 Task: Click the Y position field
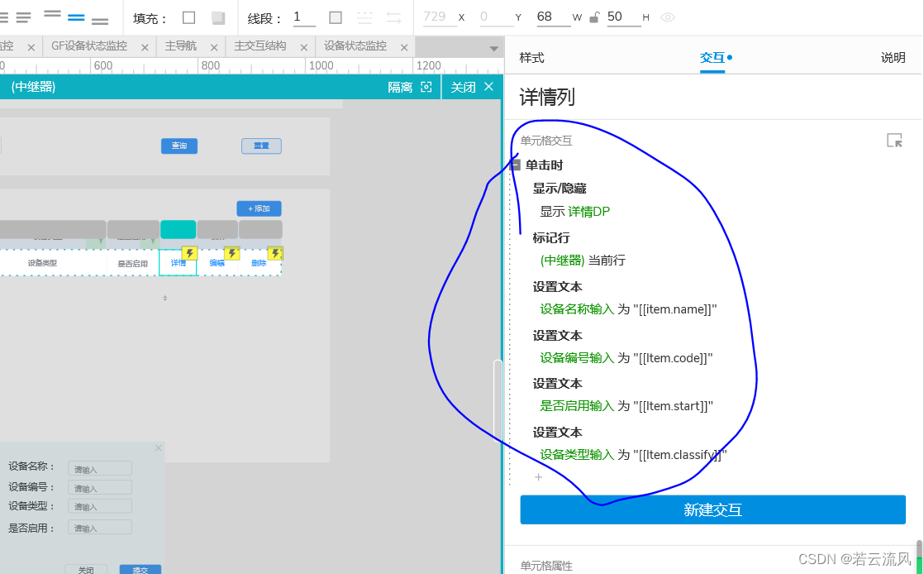pyautogui.click(x=496, y=17)
